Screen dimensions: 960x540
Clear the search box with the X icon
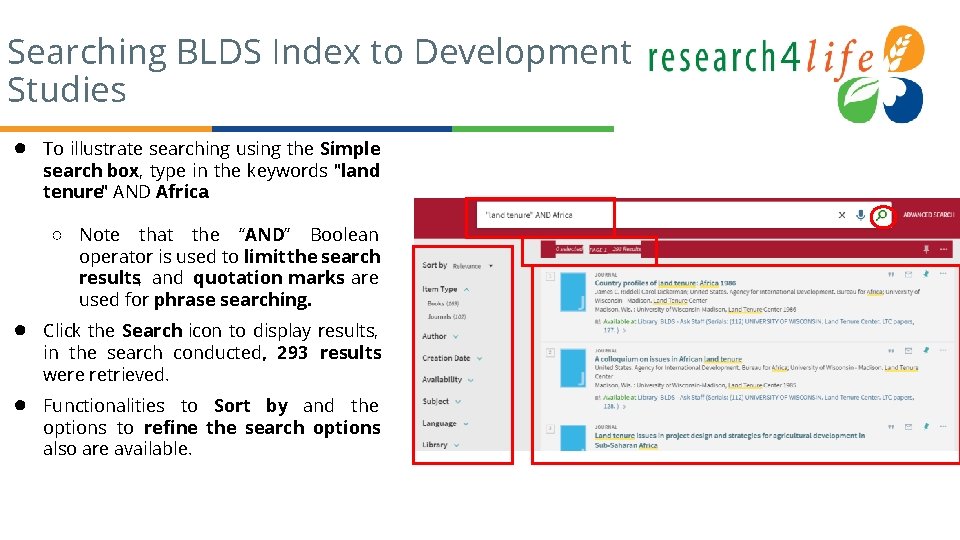842,215
